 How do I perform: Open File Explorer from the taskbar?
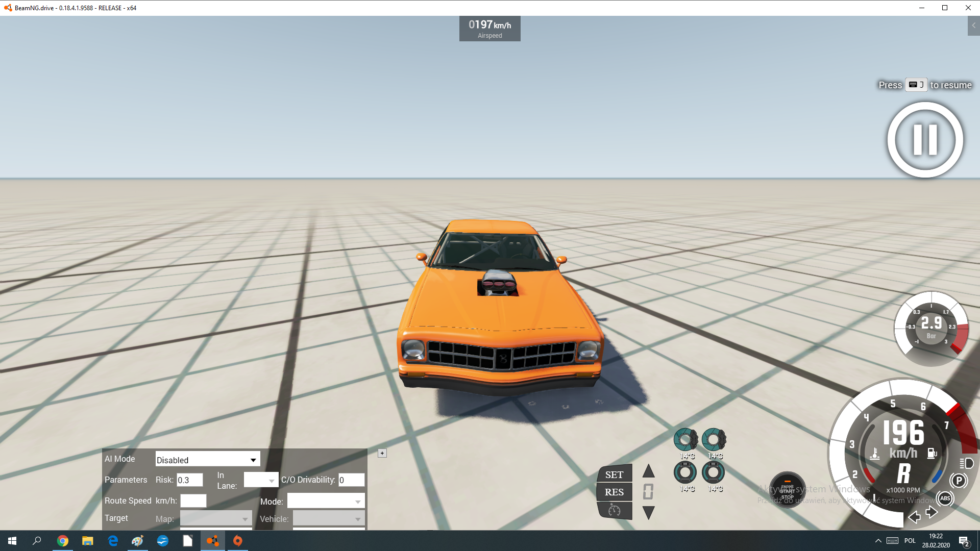[x=88, y=541]
